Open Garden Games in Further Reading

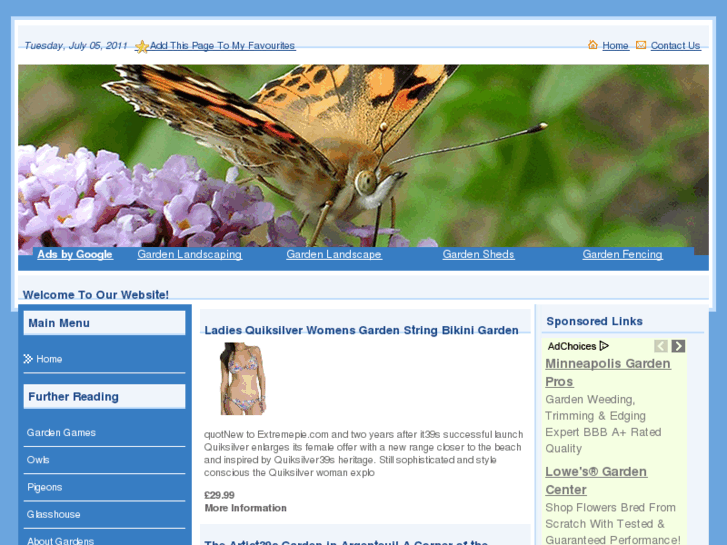[61, 433]
